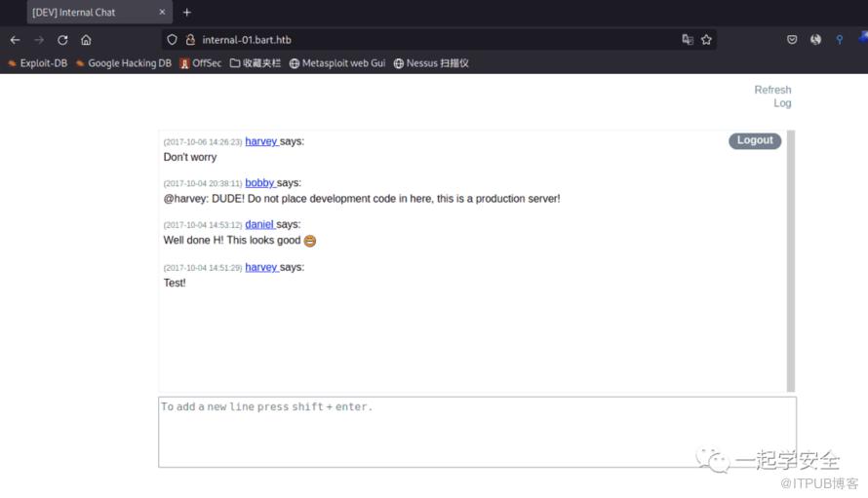Screen dimensions: 868x498
Task: Focus the new message text area
Action: point(477,431)
